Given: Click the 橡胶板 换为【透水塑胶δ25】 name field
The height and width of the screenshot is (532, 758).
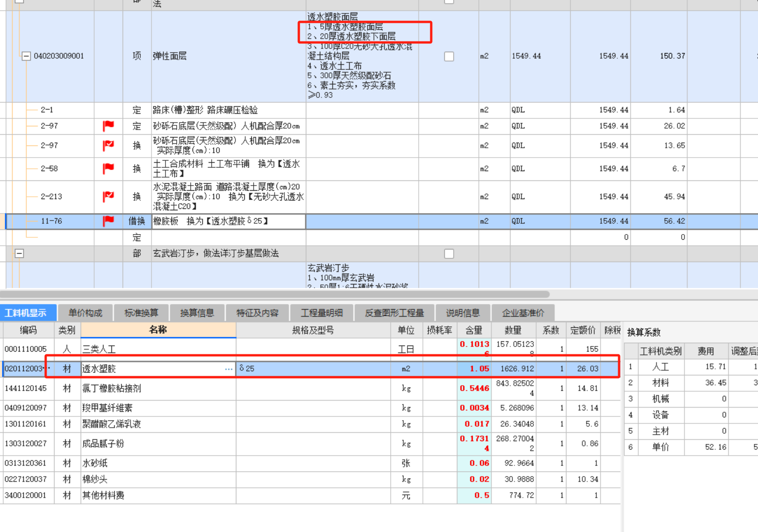Looking at the screenshot, I should pos(228,221).
